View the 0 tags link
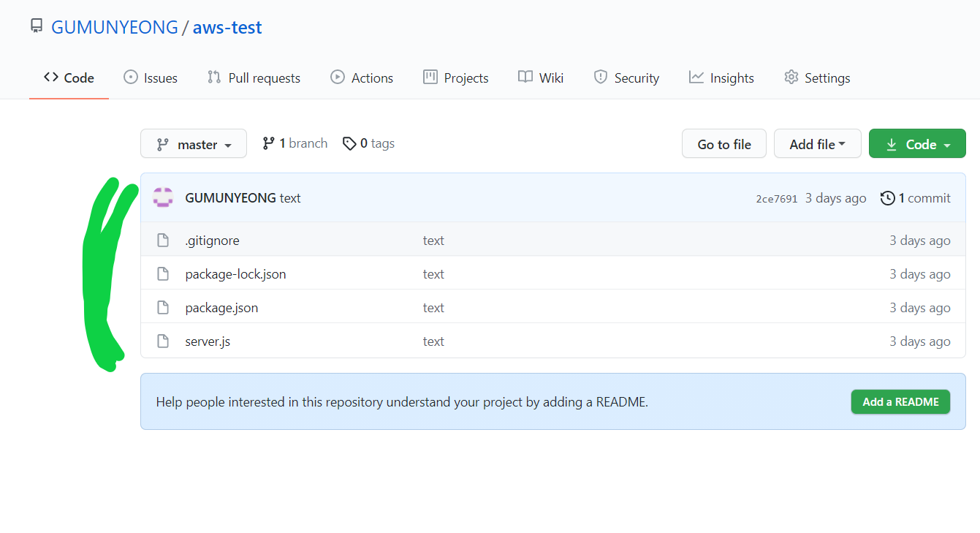Image resolution: width=980 pixels, height=533 pixels. click(x=369, y=143)
